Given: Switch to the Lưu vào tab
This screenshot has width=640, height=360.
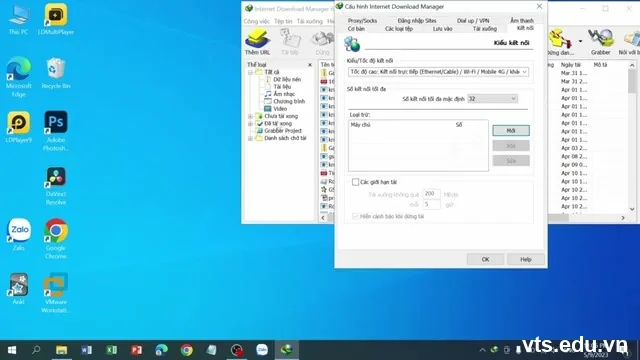Looking at the screenshot, I should 442,29.
